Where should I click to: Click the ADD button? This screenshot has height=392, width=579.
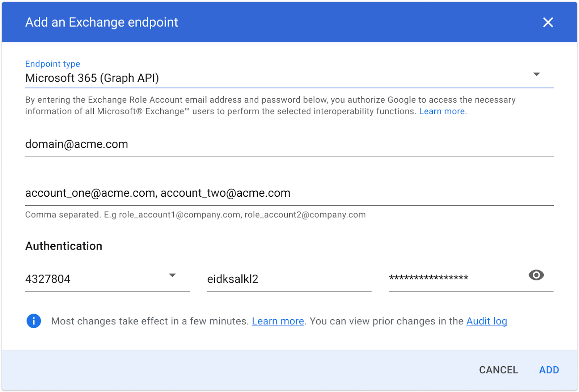(x=549, y=370)
